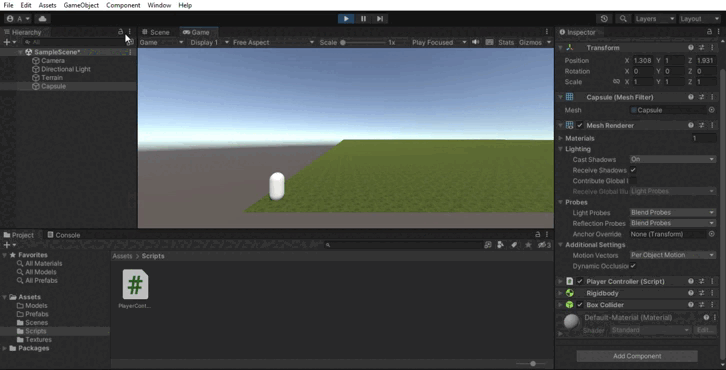Toggle the Receive Shadows checkbox
Viewport: 726px width, 370px height.
633,170
